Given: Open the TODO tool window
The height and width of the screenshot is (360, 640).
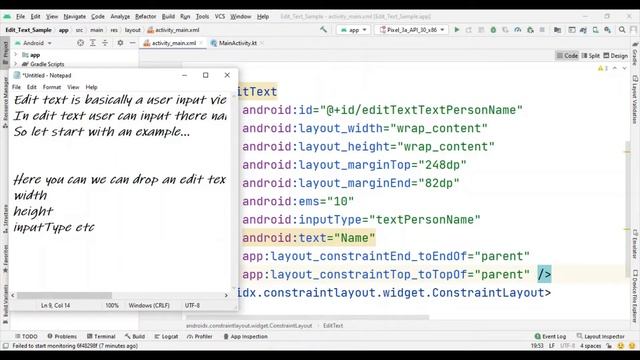Looking at the screenshot, I should pyautogui.click(x=26, y=336).
